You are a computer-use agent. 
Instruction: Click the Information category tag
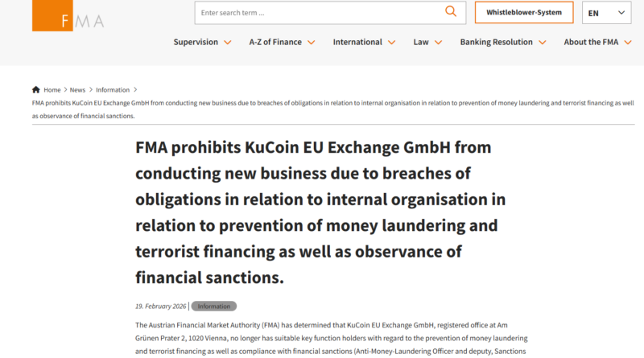213,307
